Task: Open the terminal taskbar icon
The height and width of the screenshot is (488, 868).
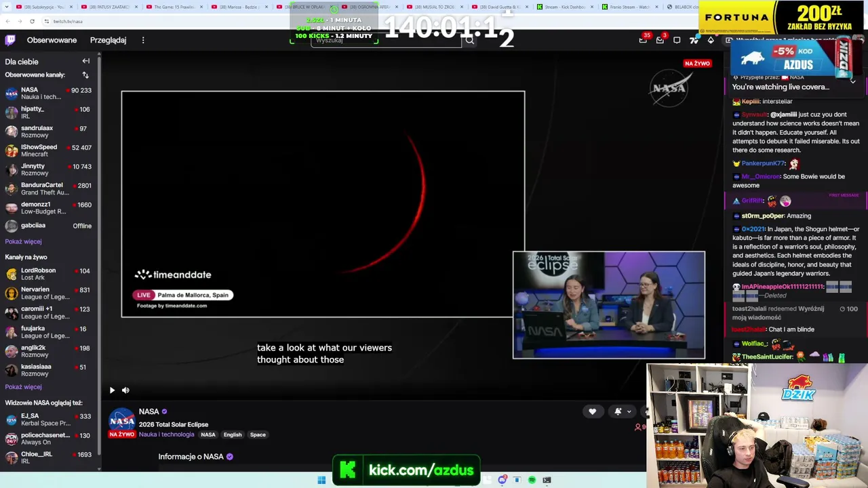Action: (x=547, y=480)
